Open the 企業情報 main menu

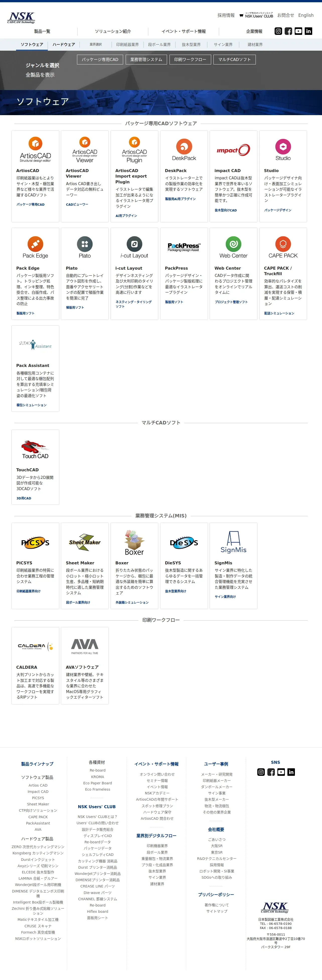[254, 32]
